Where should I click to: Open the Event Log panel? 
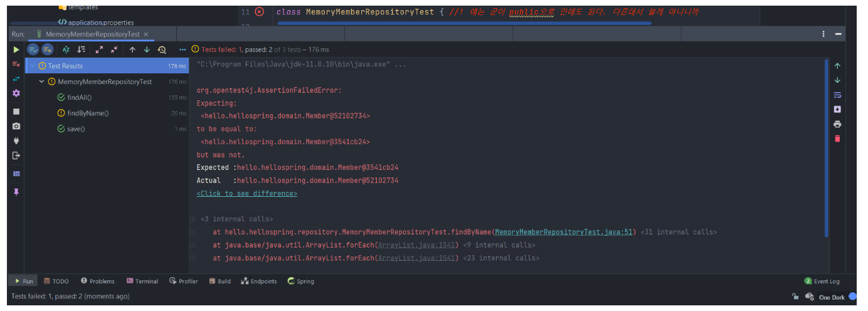pos(822,281)
